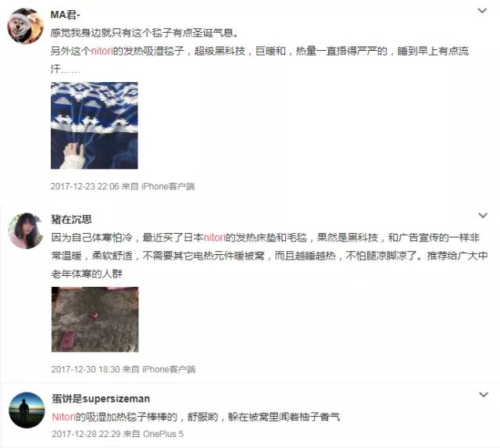
Task: Open timestamp 2017-12-23 22:06
Action: click(84, 186)
